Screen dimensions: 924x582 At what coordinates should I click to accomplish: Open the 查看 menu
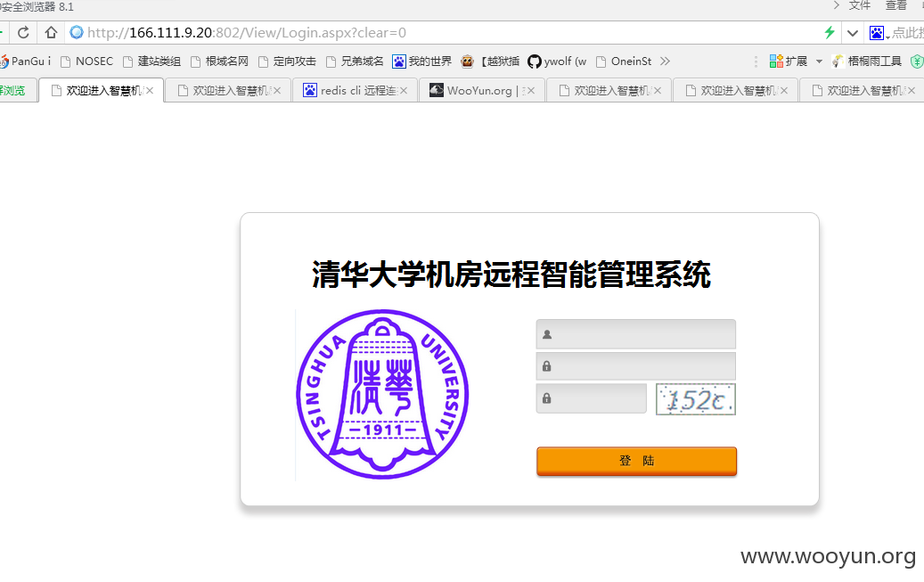click(x=896, y=6)
